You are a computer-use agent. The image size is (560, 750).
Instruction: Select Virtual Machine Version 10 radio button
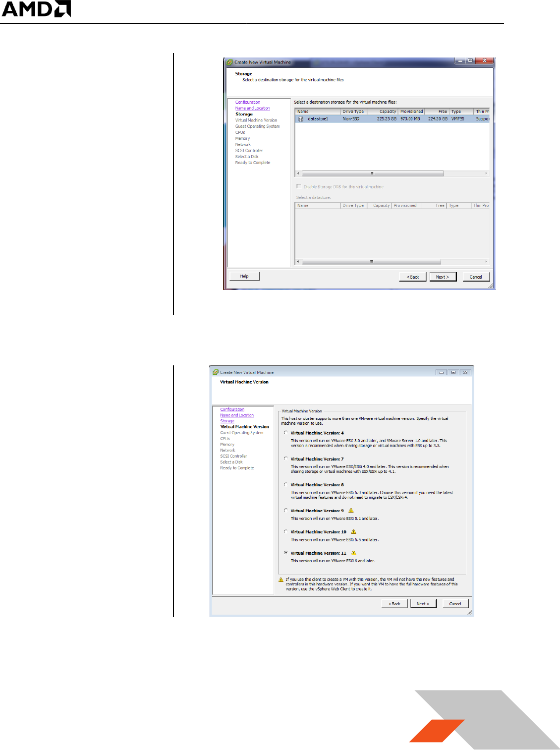click(286, 531)
